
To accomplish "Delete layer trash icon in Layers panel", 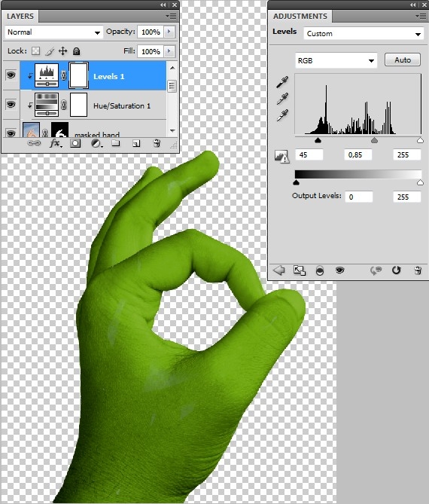I will pos(157,143).
